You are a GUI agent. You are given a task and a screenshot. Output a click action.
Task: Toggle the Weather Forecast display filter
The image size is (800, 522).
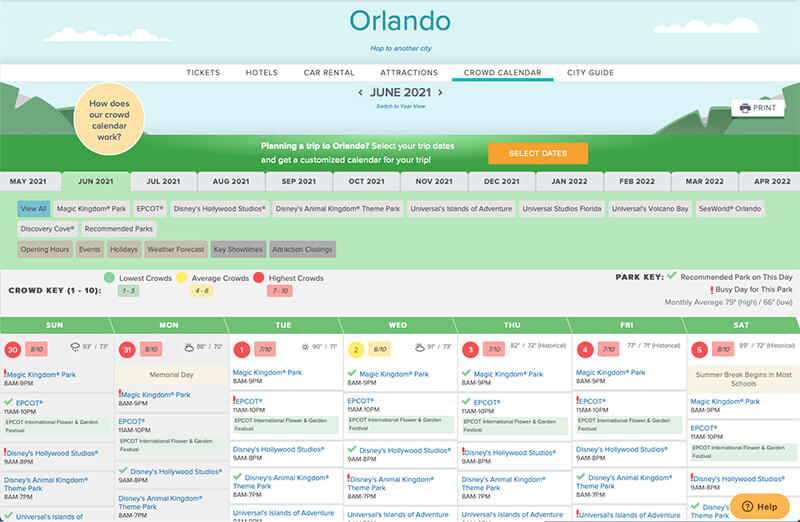[x=176, y=250]
